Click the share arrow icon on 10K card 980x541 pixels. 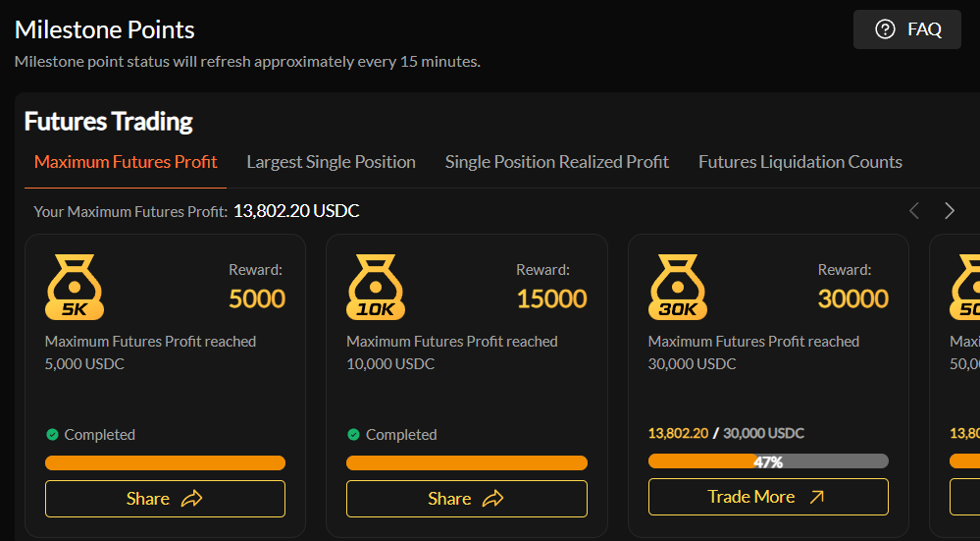[x=493, y=499]
